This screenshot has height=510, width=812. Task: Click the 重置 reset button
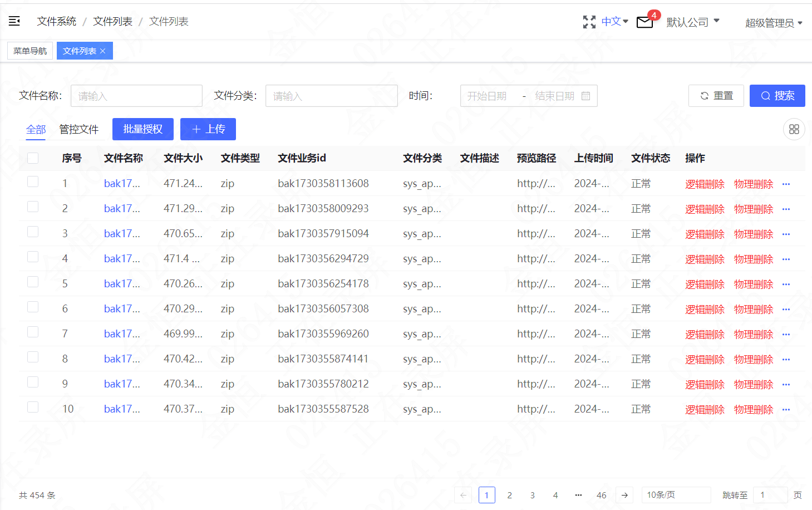click(716, 96)
